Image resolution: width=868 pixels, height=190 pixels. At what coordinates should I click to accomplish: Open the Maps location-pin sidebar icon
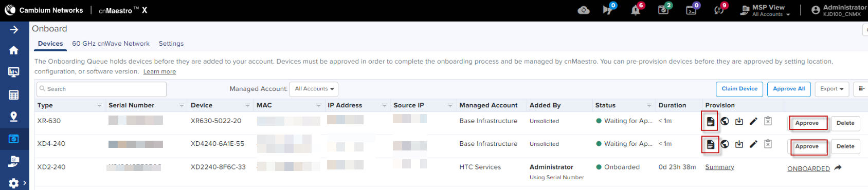click(x=14, y=117)
